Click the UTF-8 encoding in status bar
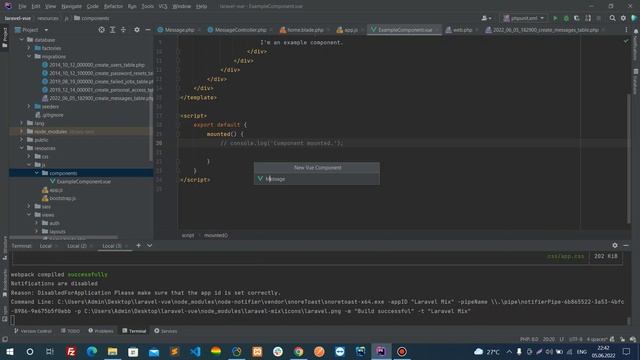This screenshot has height=360, width=640. (x=576, y=339)
